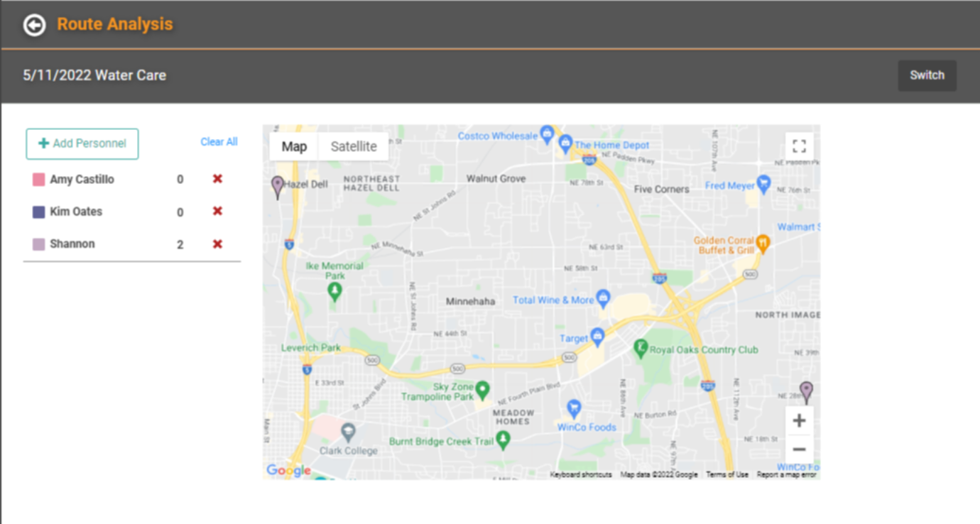Click the purple pin near NE 28th

pos(806,391)
